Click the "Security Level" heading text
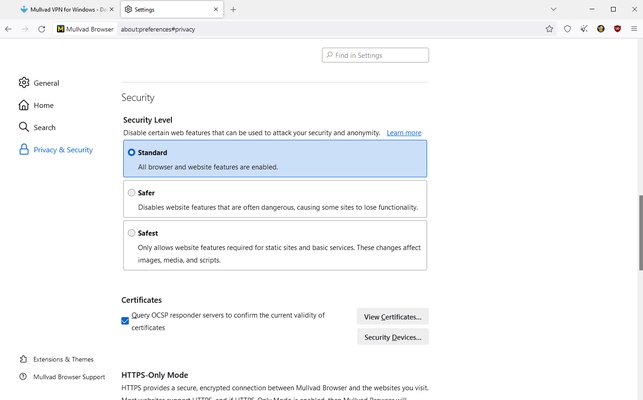The height and width of the screenshot is (400, 643). click(148, 120)
